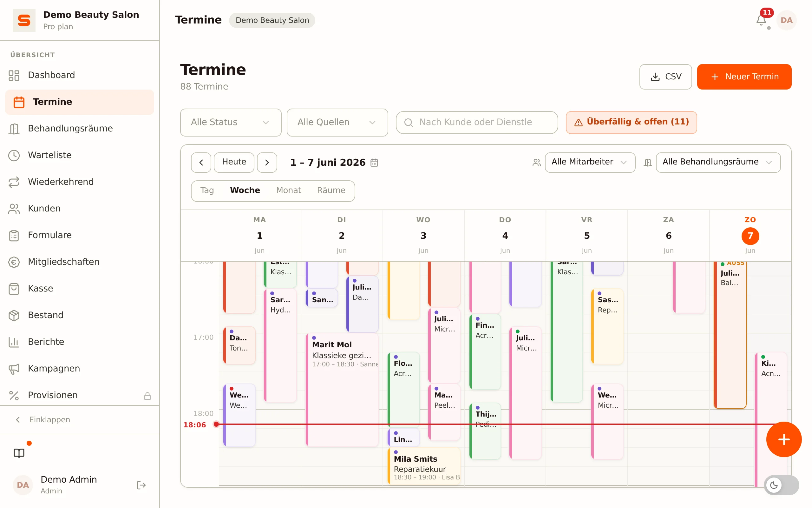Select Tuesday 2 jun column header

(342, 235)
